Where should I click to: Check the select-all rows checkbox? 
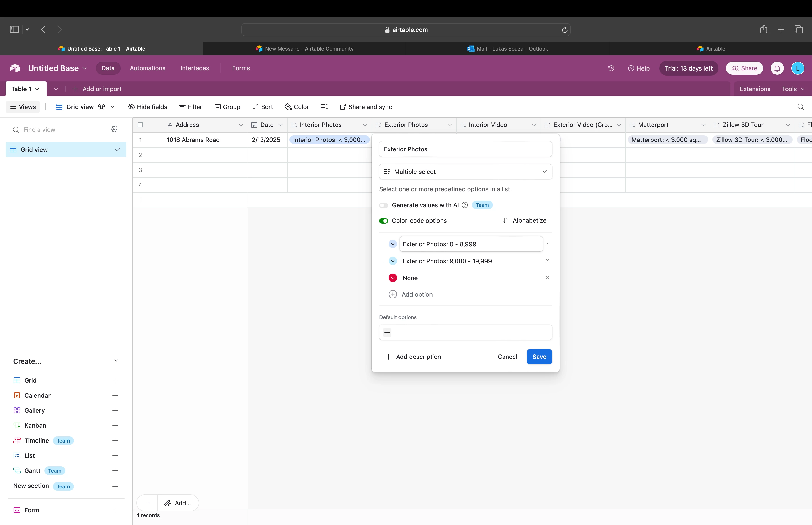point(140,125)
